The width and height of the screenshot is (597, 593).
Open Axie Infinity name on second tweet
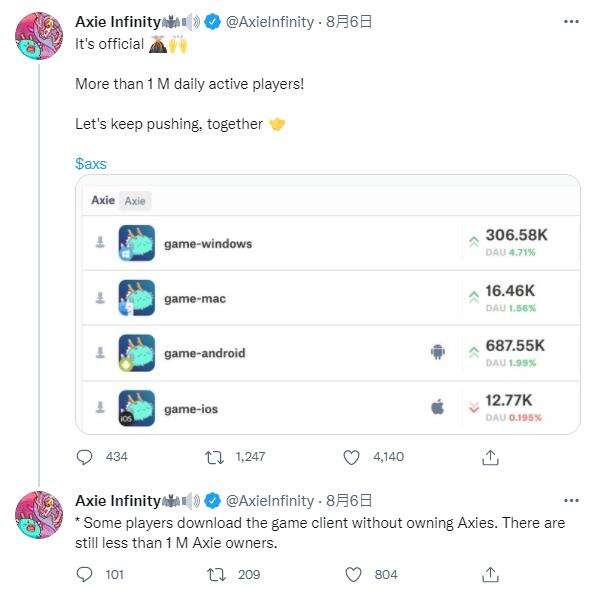coord(118,500)
